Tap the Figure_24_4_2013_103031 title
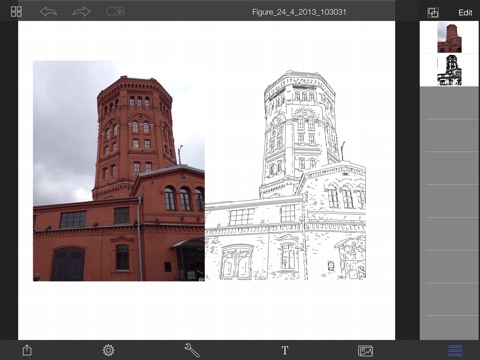 coord(299,12)
